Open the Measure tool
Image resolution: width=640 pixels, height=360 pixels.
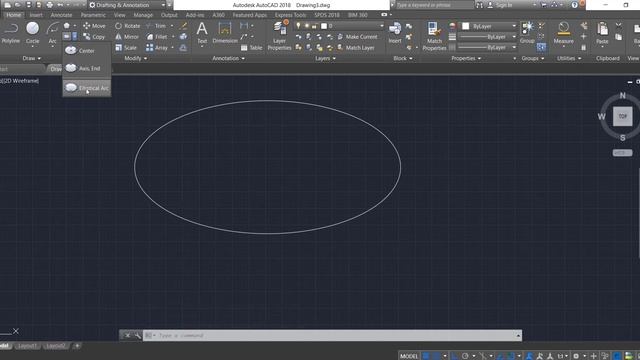564,33
